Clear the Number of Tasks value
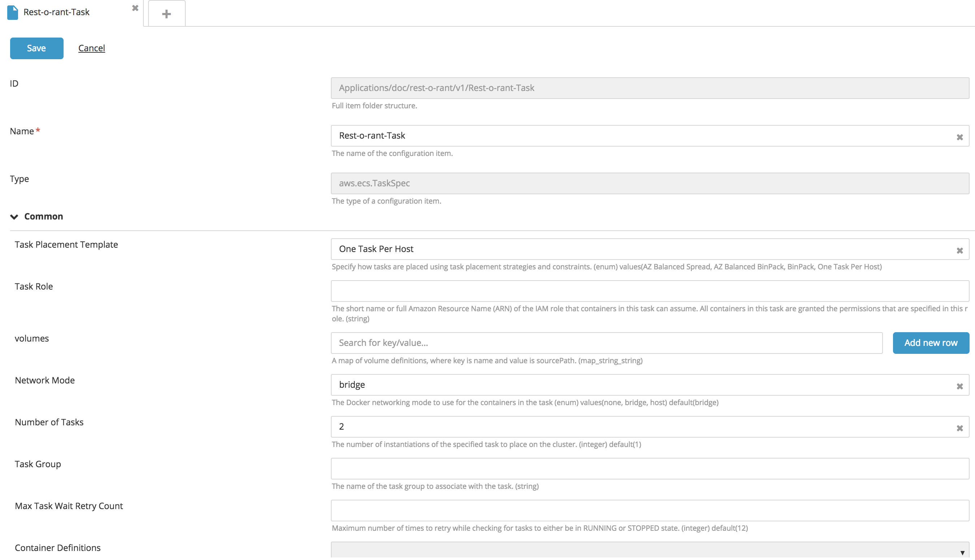 (959, 429)
